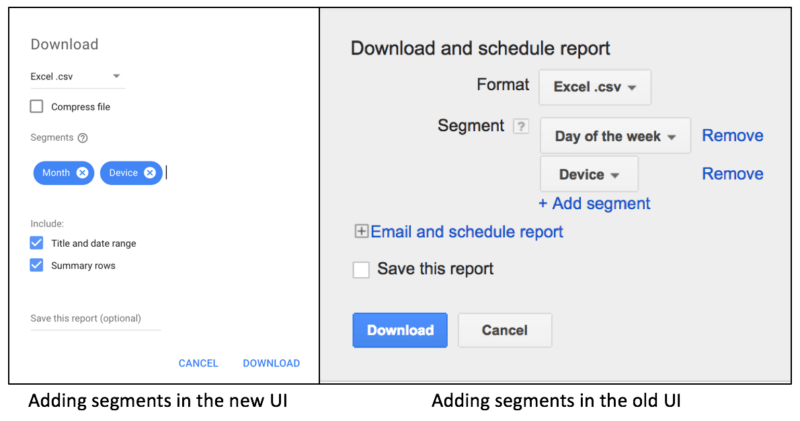This screenshot has width=800, height=421.
Task: Enable the Compress file checkbox
Action: (x=36, y=106)
